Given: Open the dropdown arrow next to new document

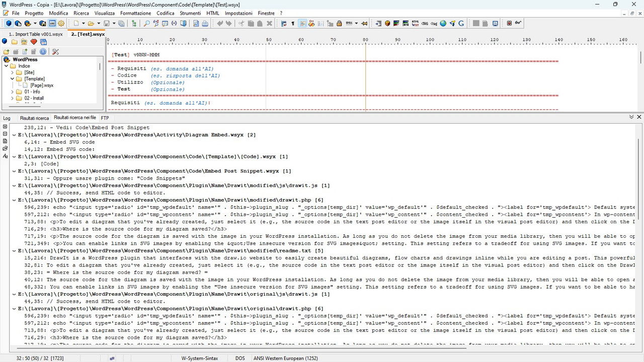Looking at the screenshot, I should (83, 23).
